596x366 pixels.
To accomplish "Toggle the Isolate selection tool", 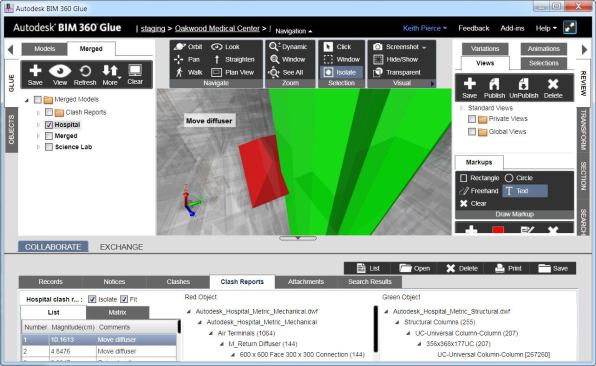I will (341, 72).
